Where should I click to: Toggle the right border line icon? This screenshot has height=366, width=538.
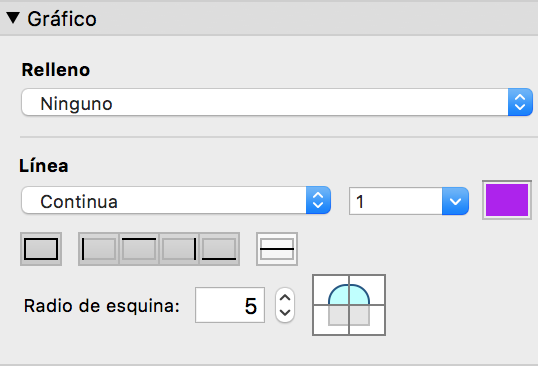(x=179, y=249)
